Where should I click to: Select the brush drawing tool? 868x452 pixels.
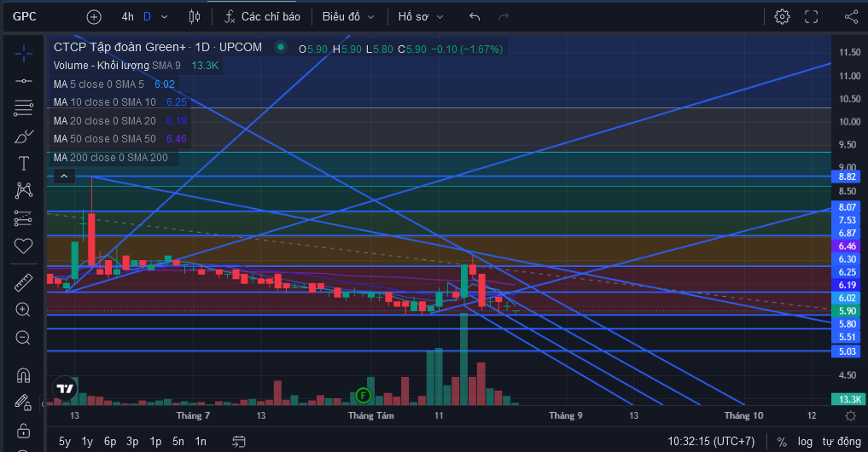(23, 136)
